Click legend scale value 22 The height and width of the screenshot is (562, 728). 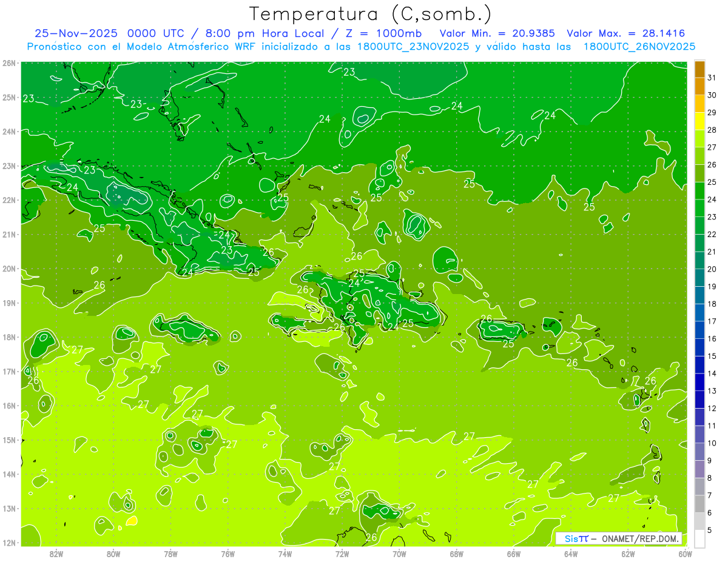tap(712, 234)
